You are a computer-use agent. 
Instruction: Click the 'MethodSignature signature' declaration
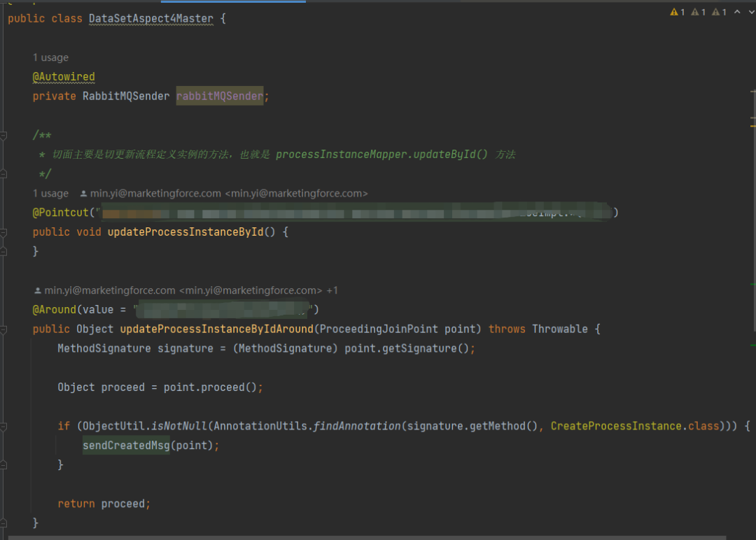coord(136,349)
